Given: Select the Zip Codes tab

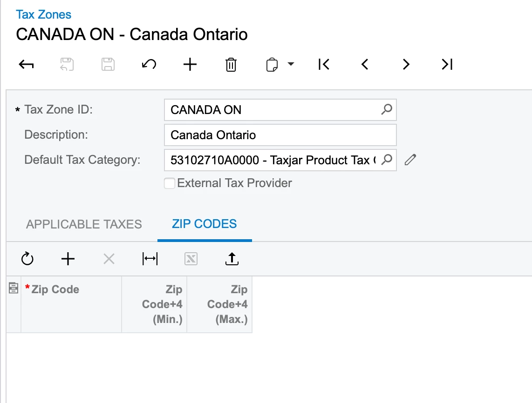Looking at the screenshot, I should 205,224.
